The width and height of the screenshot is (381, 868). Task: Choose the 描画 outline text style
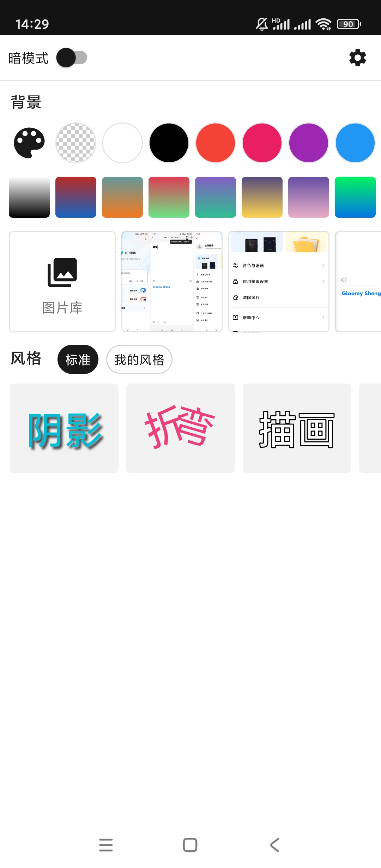pos(297,428)
